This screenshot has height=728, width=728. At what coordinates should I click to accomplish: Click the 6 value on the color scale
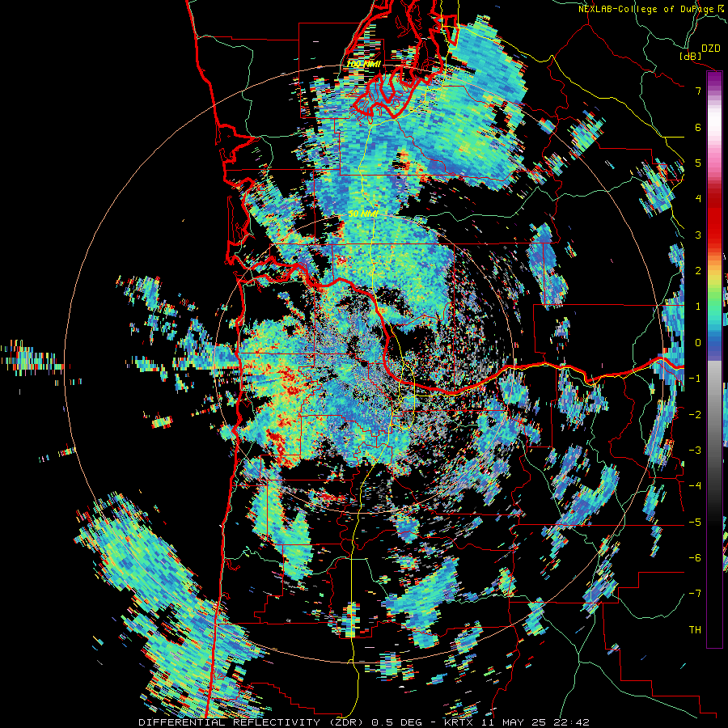(x=698, y=127)
